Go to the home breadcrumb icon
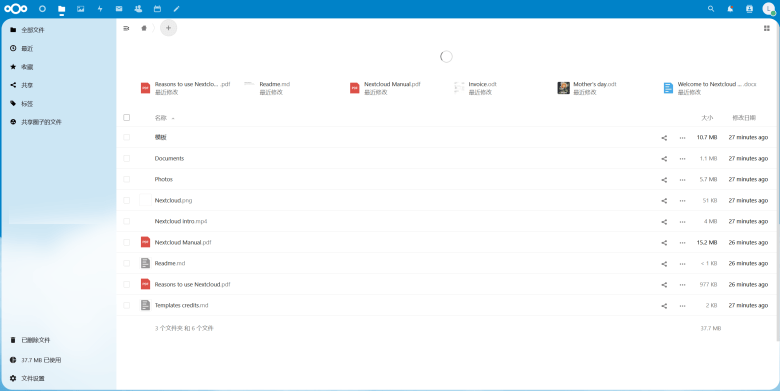This screenshot has height=391, width=780. tap(144, 28)
